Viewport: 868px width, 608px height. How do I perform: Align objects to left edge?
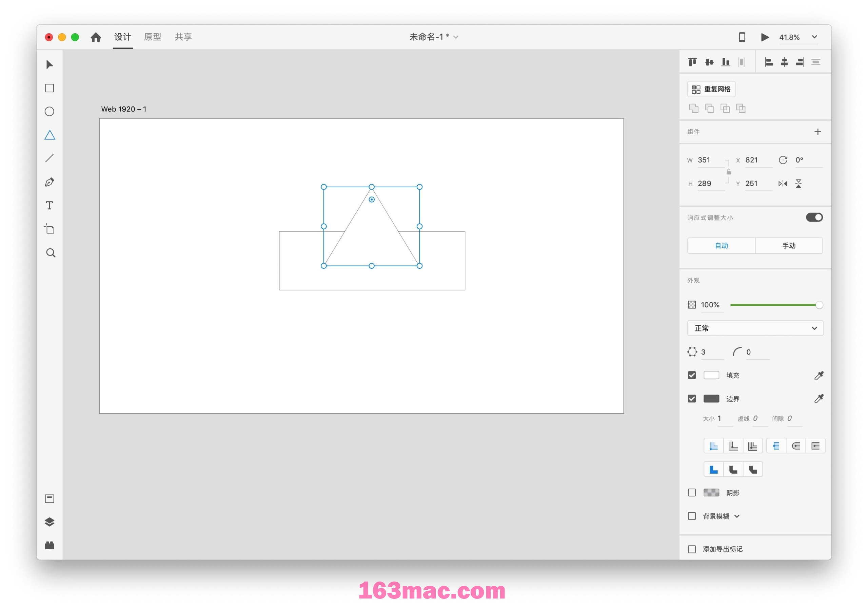[769, 62]
